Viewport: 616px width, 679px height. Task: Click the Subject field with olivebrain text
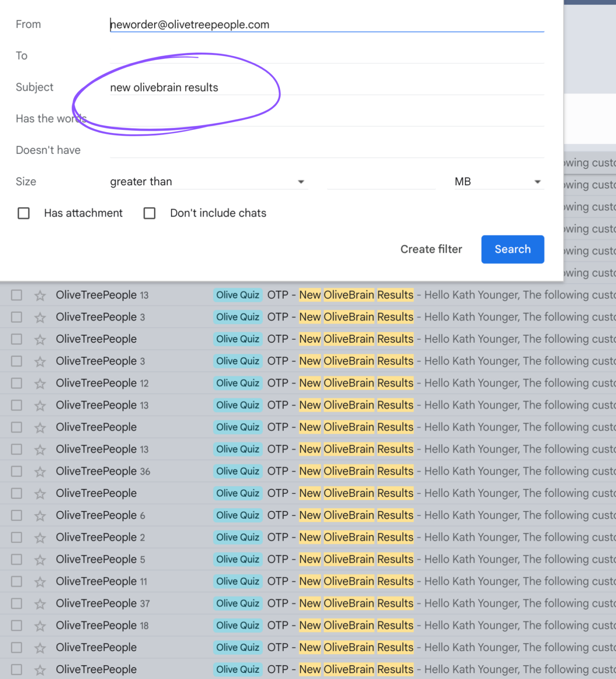(326, 88)
